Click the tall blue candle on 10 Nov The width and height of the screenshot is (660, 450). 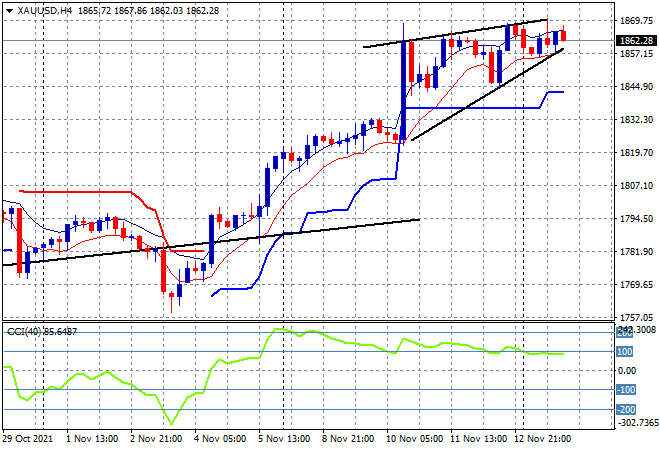coord(404,89)
